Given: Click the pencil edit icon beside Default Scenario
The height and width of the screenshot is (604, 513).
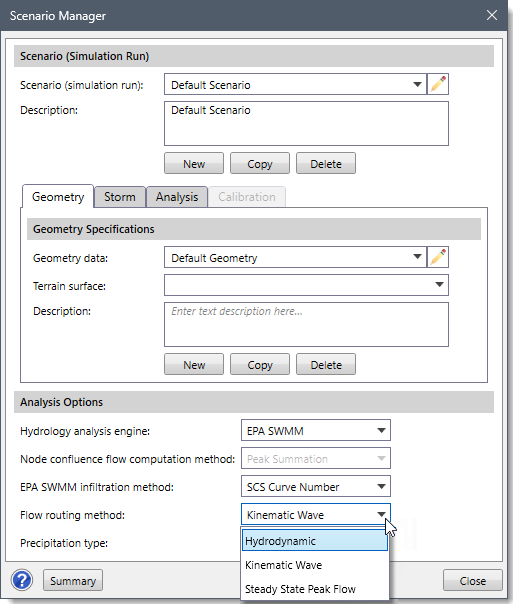Looking at the screenshot, I should [438, 84].
